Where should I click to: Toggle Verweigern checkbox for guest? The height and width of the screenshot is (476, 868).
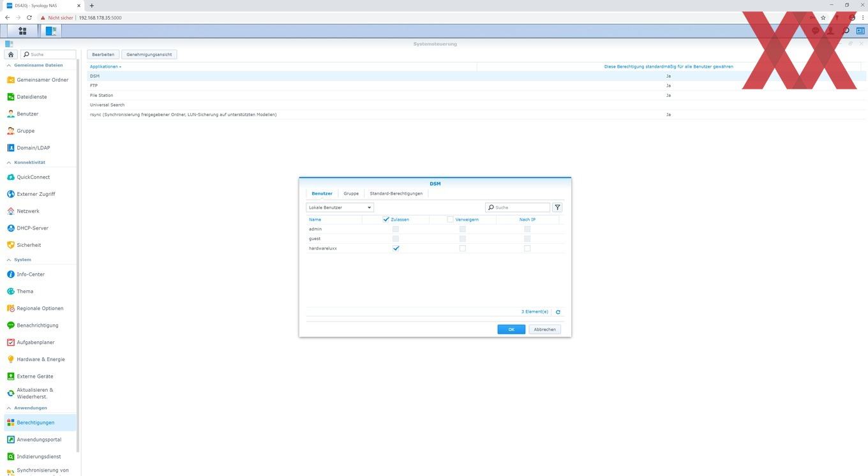pos(463,239)
